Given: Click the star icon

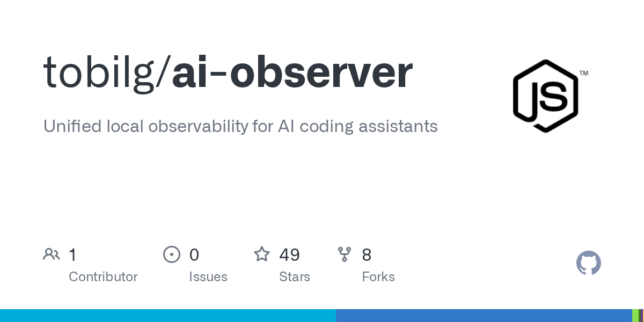Looking at the screenshot, I should pos(262,254).
